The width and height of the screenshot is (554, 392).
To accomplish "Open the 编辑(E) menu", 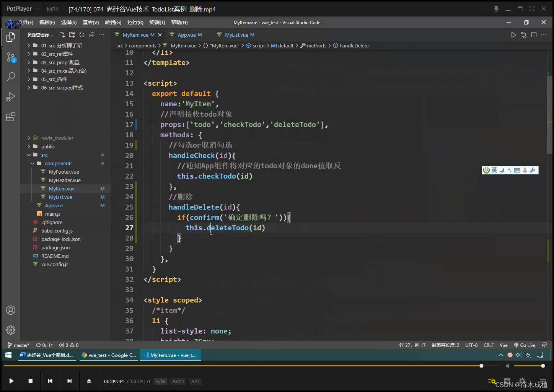I will coord(47,23).
